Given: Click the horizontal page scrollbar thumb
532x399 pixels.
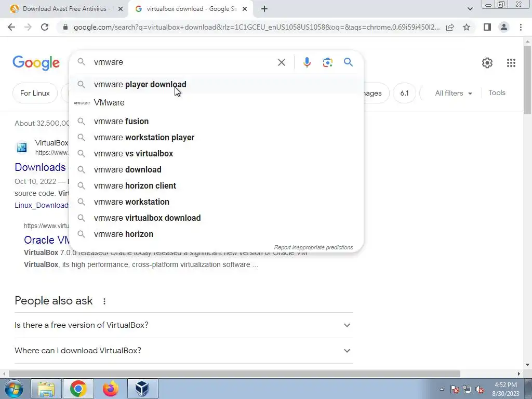Looking at the screenshot, I should (234, 374).
